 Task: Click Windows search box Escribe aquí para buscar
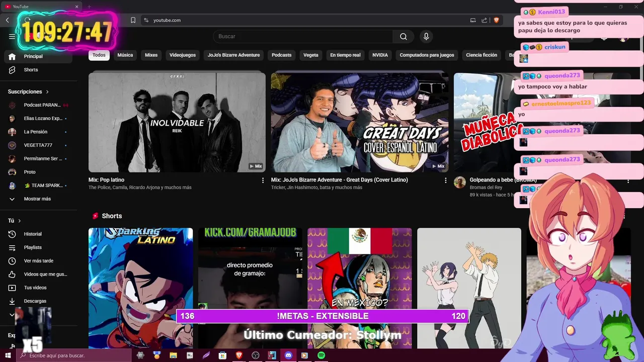[x=74, y=355]
